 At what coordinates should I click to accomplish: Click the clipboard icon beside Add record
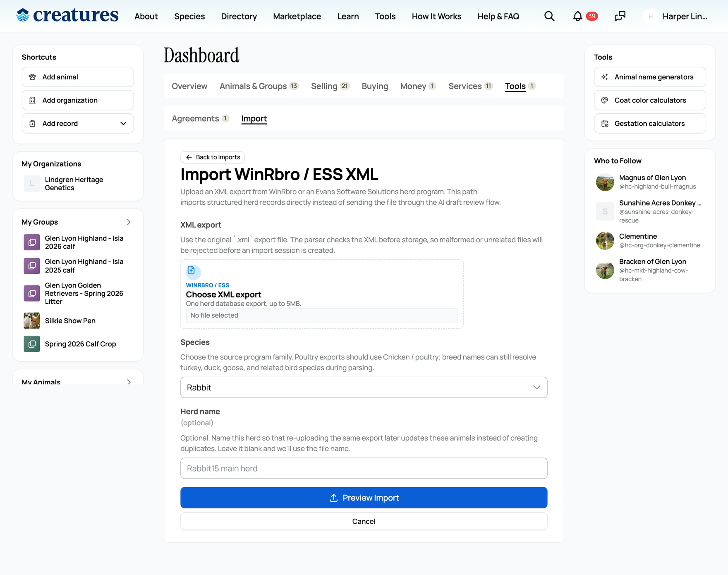[x=32, y=123]
